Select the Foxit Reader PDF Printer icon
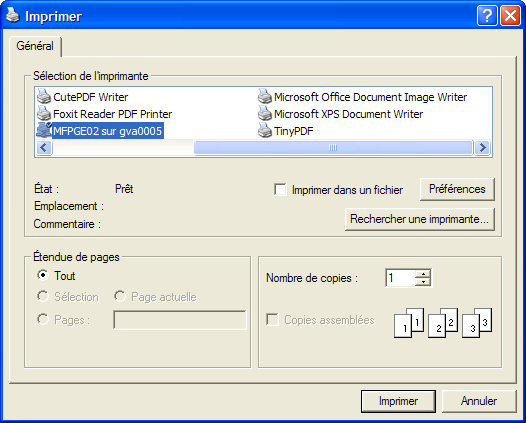 click(44, 114)
